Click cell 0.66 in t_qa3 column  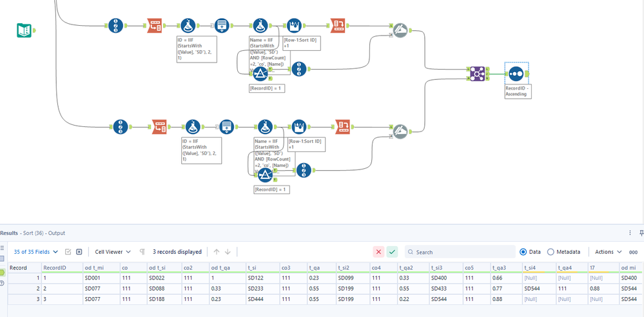(x=507, y=278)
